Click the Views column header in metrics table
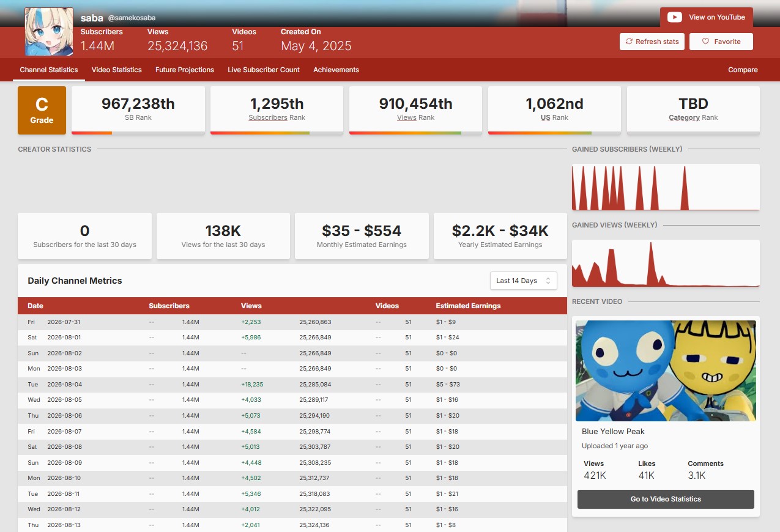Viewport: 780px width, 532px height. [251, 306]
